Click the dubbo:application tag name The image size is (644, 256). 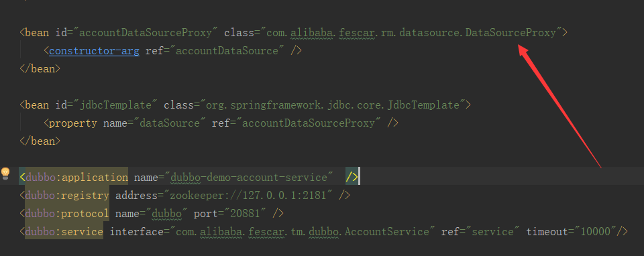point(76,177)
